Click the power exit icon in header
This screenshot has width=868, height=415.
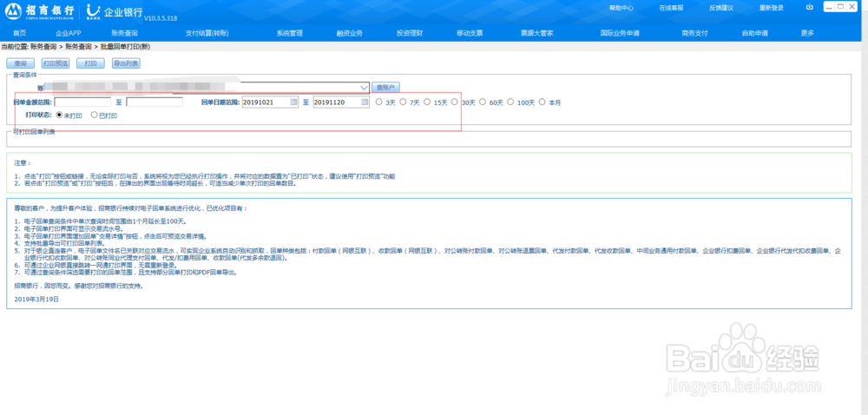click(811, 7)
